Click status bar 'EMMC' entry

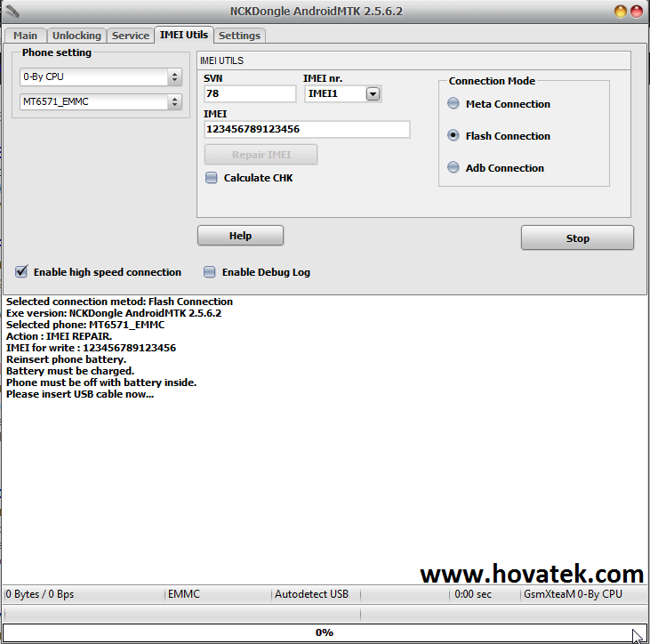click(184, 594)
